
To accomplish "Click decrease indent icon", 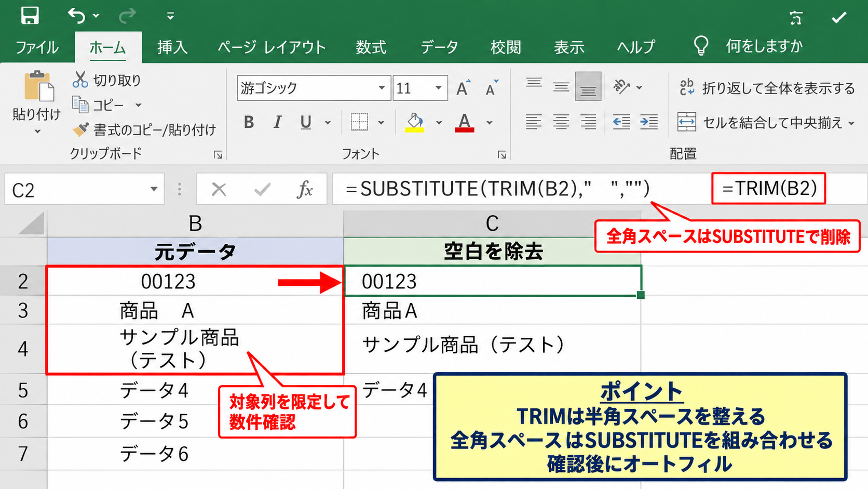I will (x=621, y=123).
